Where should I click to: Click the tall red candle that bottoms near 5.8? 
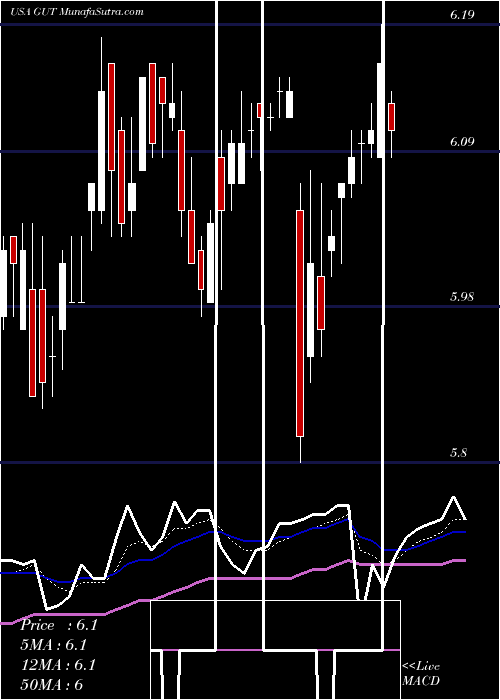[x=300, y=323]
